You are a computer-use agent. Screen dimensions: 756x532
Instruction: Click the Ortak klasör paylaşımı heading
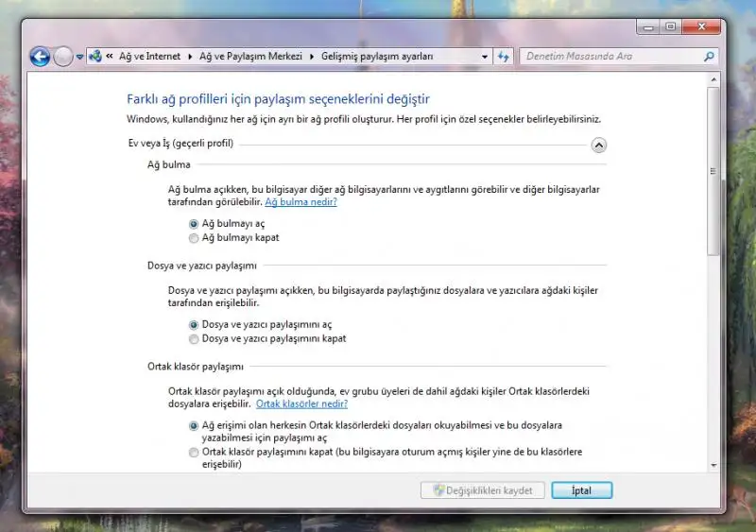click(x=196, y=367)
